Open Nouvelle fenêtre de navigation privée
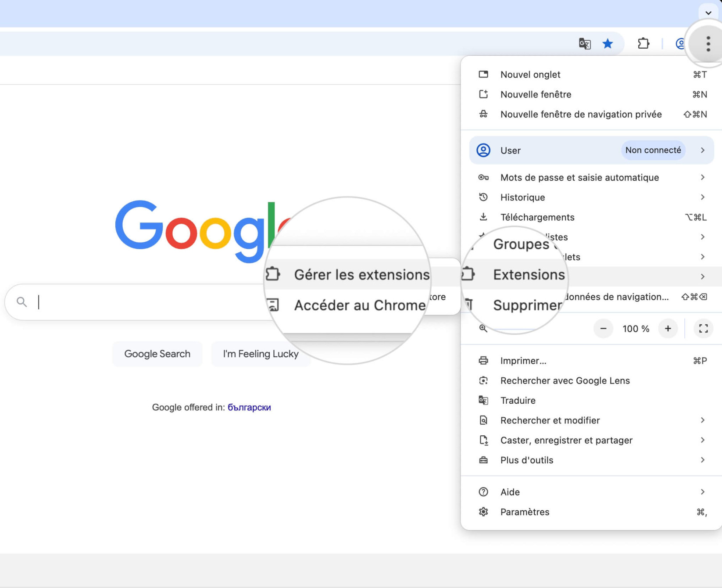Viewport: 722px width, 588px height. pos(591,114)
